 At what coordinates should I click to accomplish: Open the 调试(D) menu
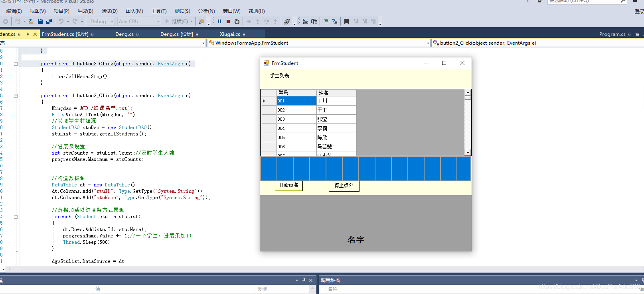coord(109,11)
